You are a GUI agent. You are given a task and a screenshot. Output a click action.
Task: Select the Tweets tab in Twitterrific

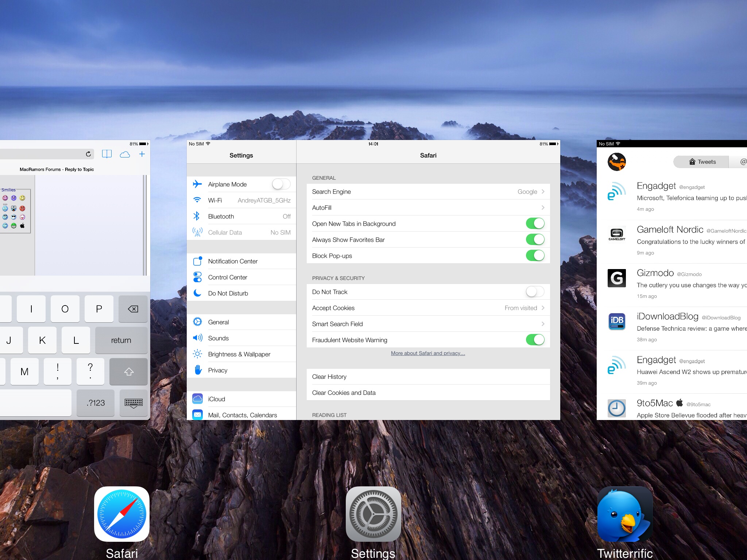702,162
